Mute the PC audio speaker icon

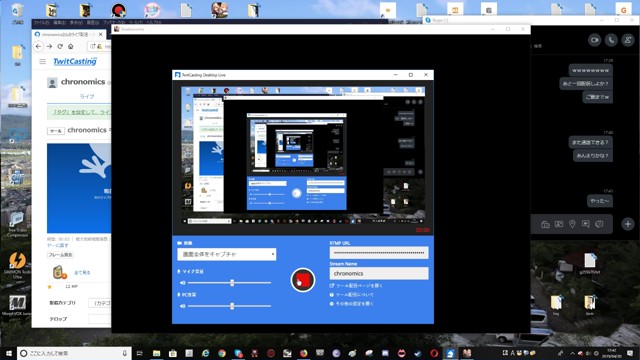(x=182, y=306)
